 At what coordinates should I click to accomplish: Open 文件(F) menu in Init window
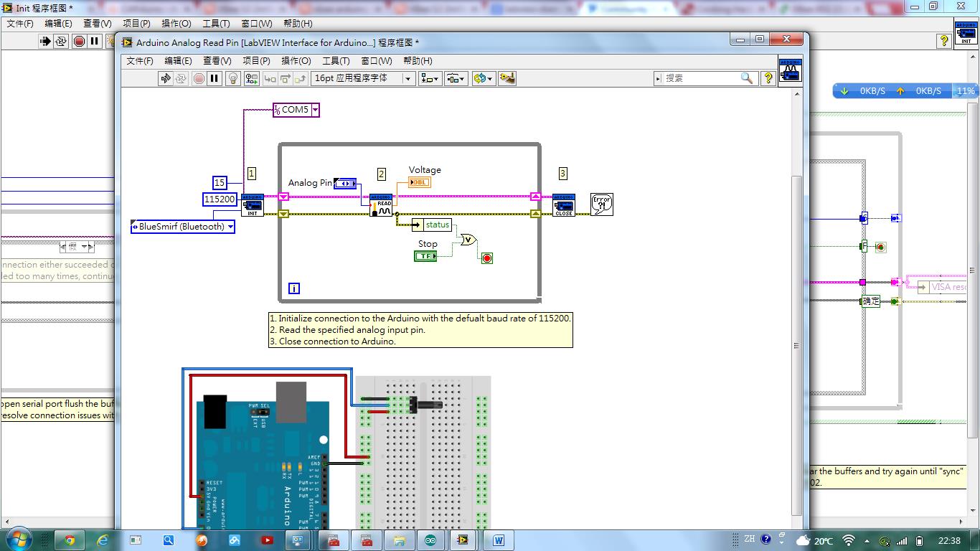tap(20, 24)
